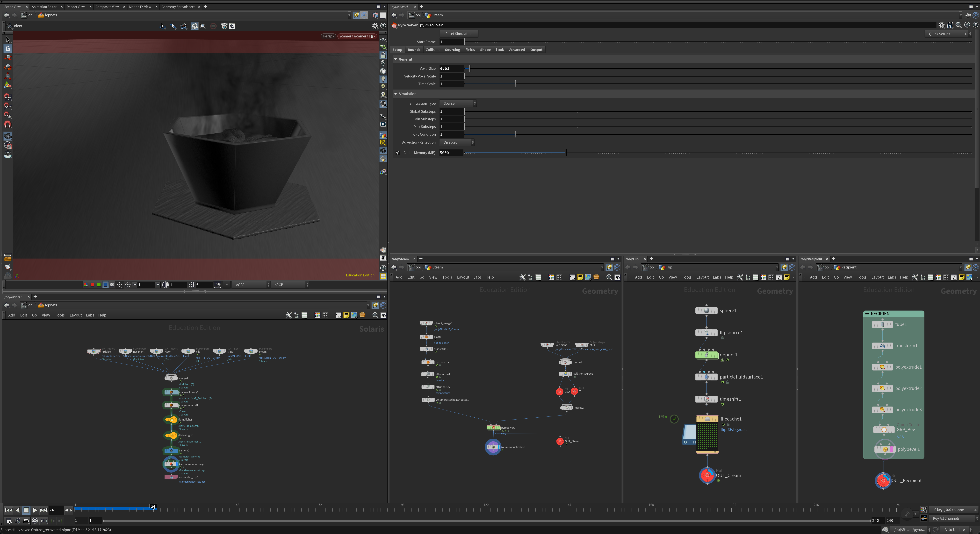Open the Persp viewport menu
980x534 pixels.
328,36
